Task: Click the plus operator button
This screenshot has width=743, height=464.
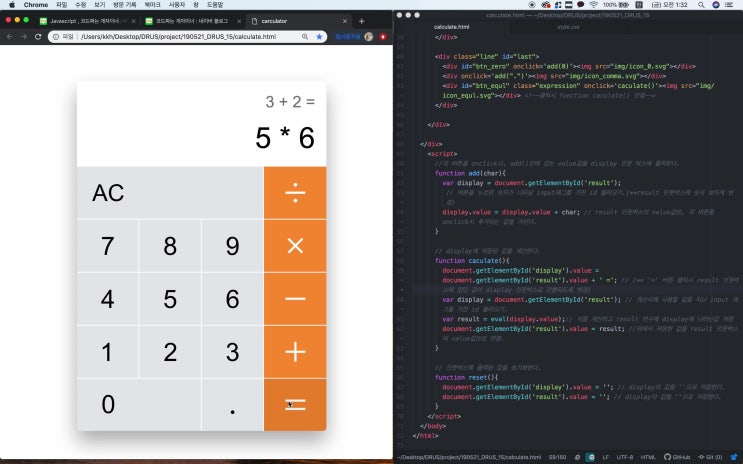Action: pos(295,352)
